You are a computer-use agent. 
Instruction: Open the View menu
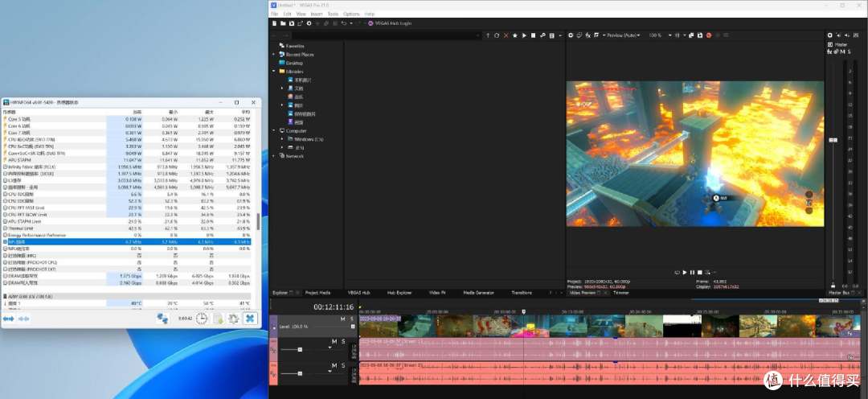(x=301, y=14)
